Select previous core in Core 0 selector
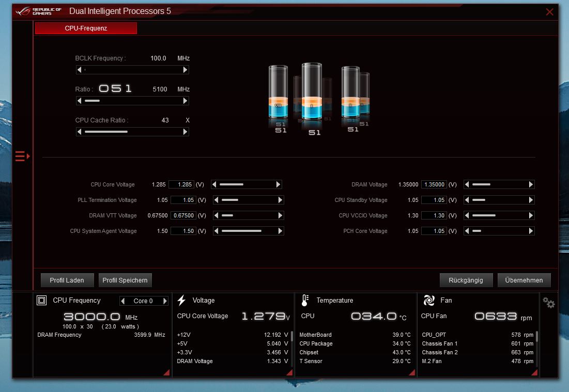The width and height of the screenshot is (569, 392). tap(123, 301)
